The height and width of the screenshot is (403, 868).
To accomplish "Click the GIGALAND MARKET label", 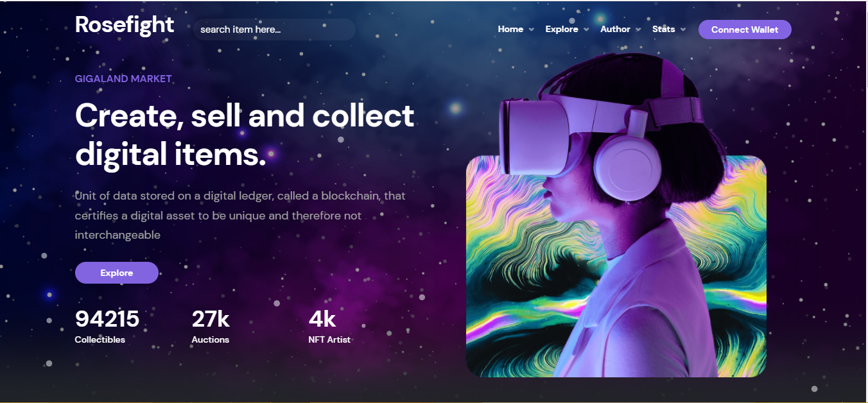I will (x=123, y=79).
